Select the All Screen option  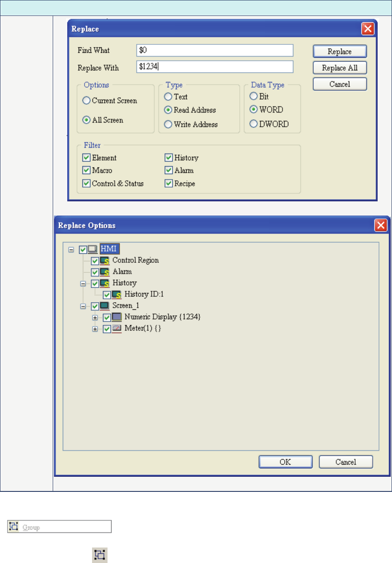point(86,120)
